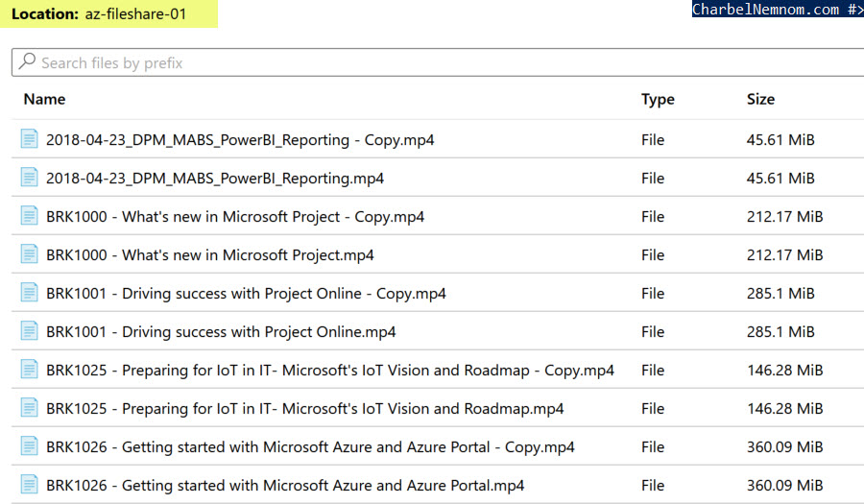Screen dimensions: 864x504
Task: Open BRK1026 Getting started with Azure Portal.mp4
Action: tap(285, 486)
